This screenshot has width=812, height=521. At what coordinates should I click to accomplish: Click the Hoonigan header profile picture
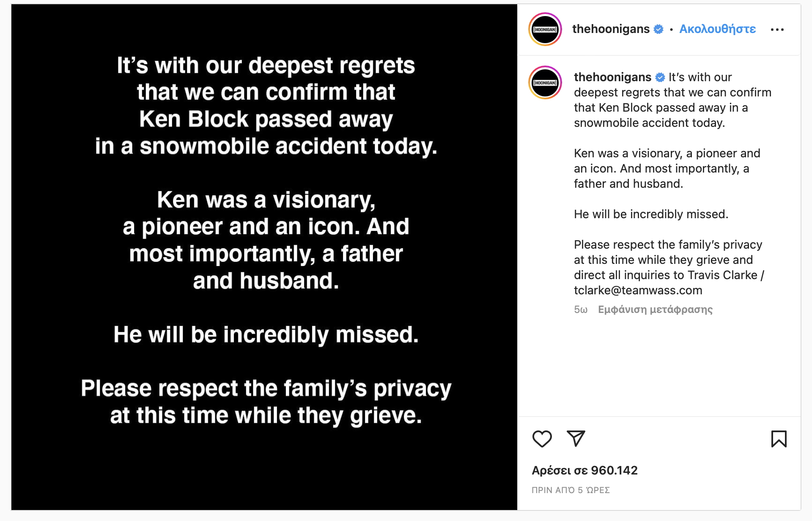tap(545, 30)
